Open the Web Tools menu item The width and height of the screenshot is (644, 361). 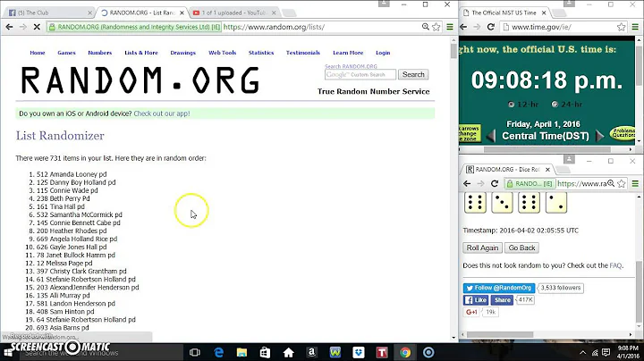(x=222, y=53)
